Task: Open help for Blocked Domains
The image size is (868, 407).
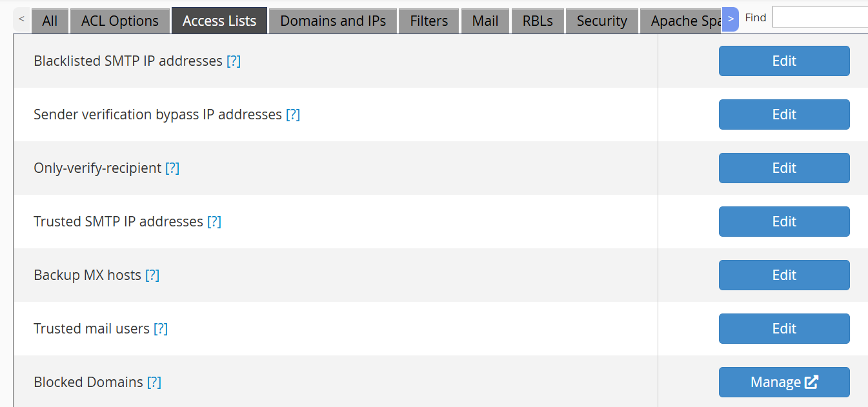Action: coord(154,382)
